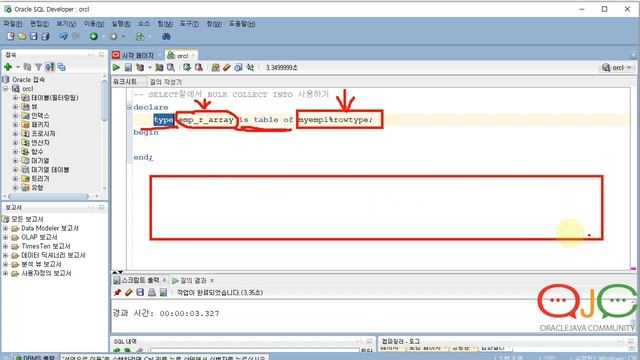This screenshot has width=640, height=360.
Task: Click the refresh icon in connections panel
Action: tap(27, 67)
